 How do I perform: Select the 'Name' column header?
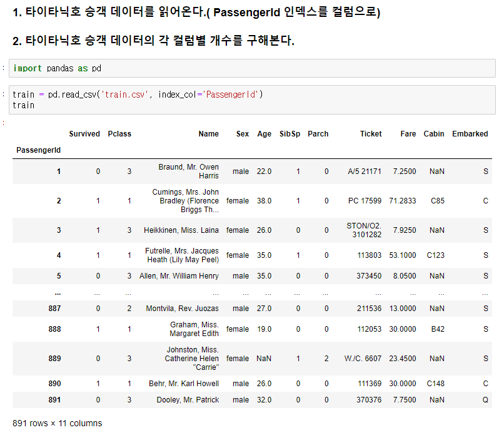coord(209,134)
